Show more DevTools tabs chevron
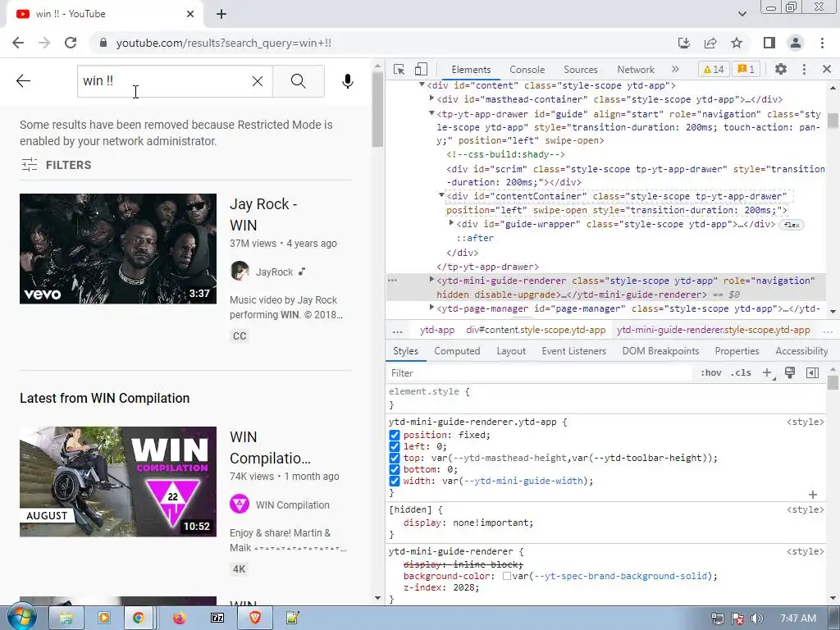 pyautogui.click(x=676, y=69)
